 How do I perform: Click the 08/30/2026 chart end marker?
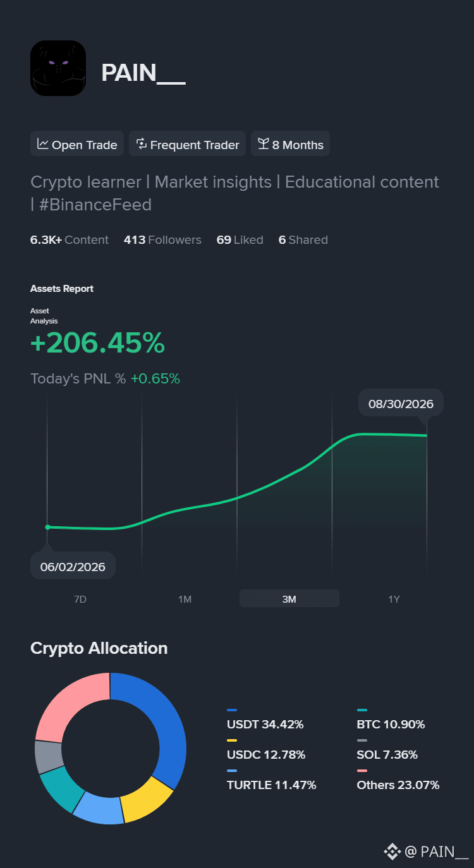[x=401, y=404]
